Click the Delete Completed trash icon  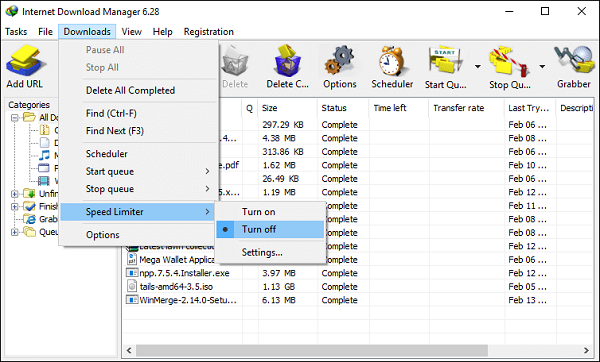[287, 61]
